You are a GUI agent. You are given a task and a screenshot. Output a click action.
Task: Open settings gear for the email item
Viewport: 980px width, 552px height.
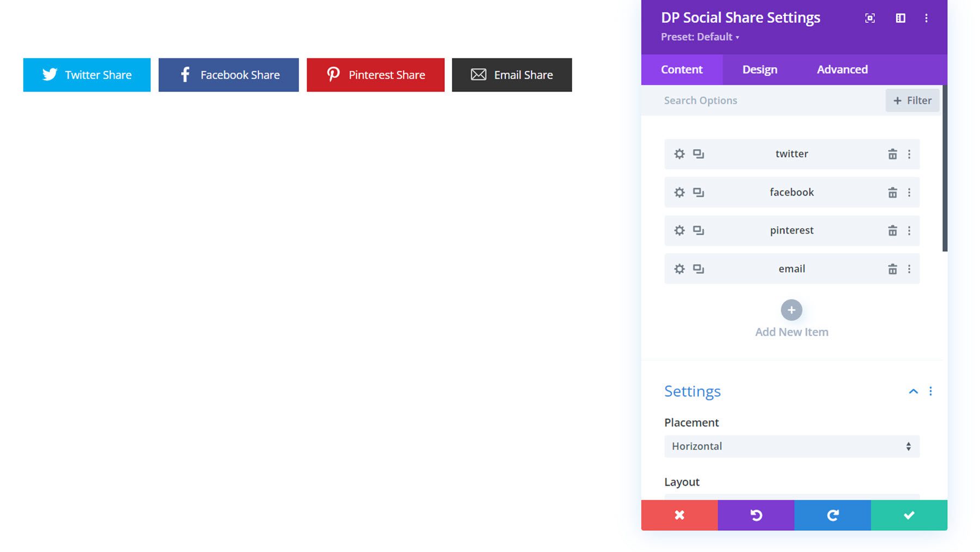click(x=679, y=268)
